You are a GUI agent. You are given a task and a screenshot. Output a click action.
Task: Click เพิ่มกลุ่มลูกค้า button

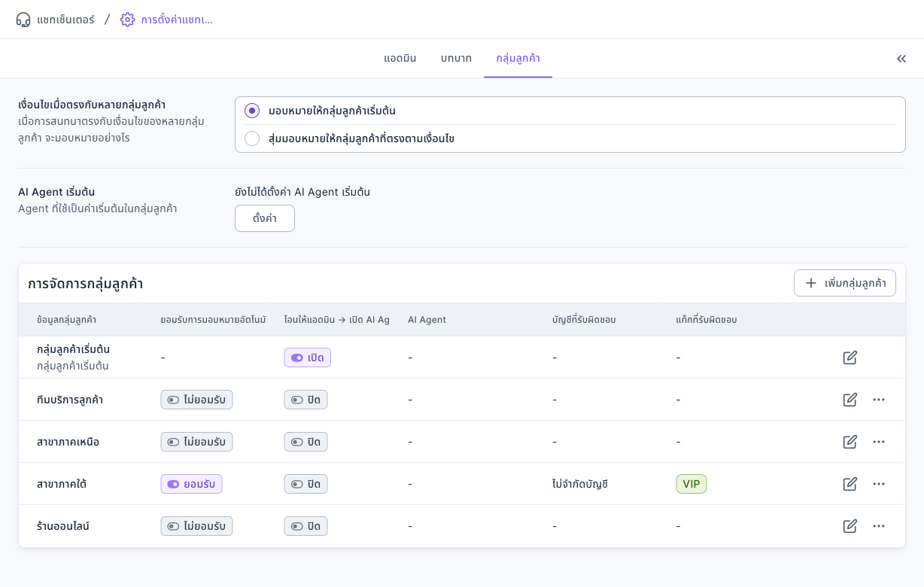(x=845, y=284)
